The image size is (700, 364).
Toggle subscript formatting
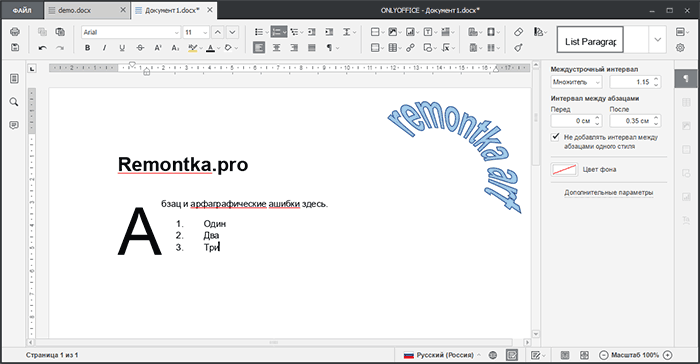click(x=175, y=48)
